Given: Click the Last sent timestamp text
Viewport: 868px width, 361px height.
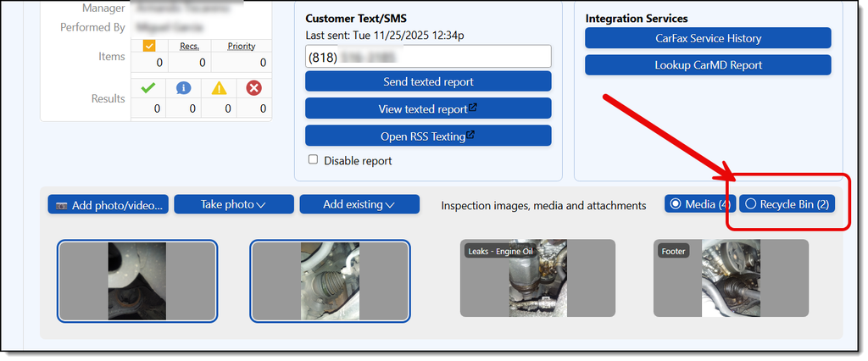Looking at the screenshot, I should coord(385,36).
